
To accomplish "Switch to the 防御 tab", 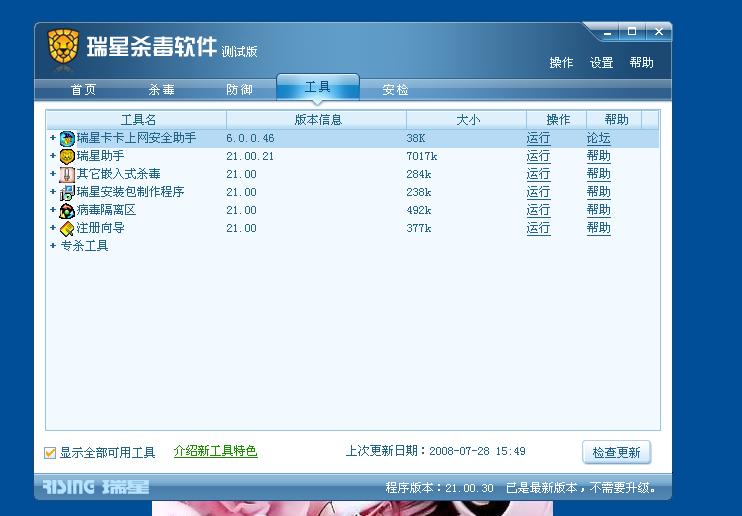I will click(239, 89).
